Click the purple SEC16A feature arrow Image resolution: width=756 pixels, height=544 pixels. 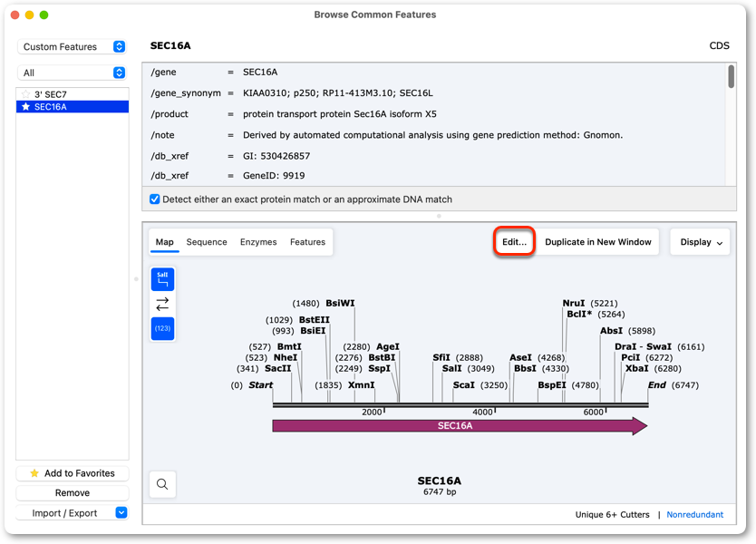pos(460,426)
